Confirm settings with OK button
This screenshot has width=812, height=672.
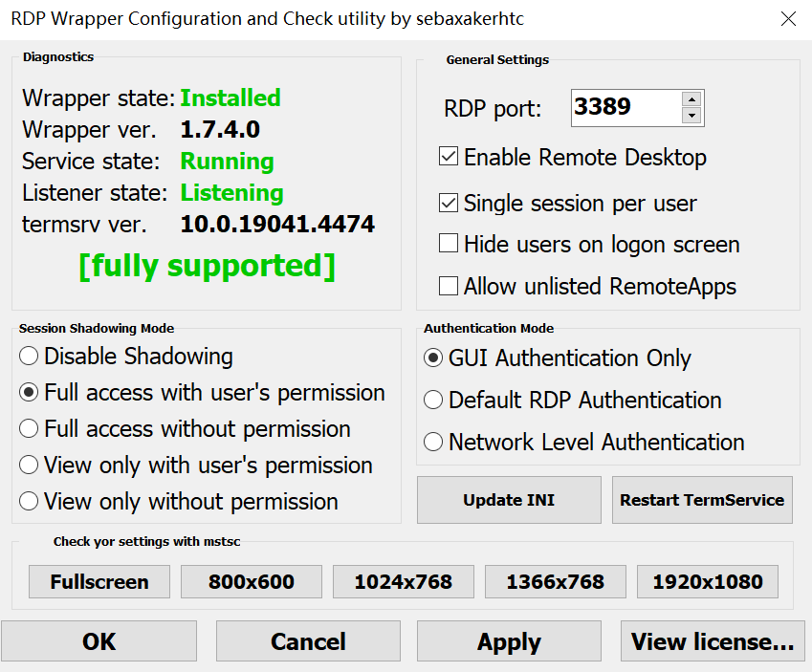click(x=99, y=641)
